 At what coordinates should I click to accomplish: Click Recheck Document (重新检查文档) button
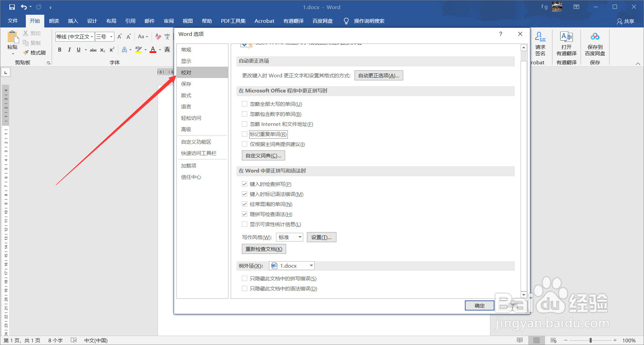pyautogui.click(x=264, y=249)
